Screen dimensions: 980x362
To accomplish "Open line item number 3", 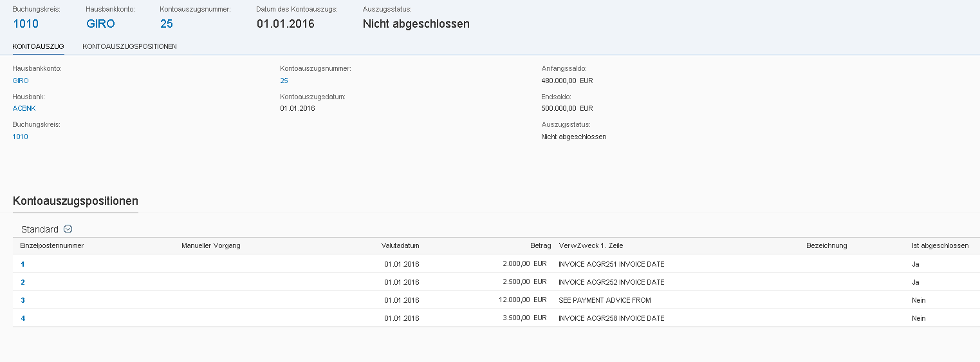I will tap(23, 300).
